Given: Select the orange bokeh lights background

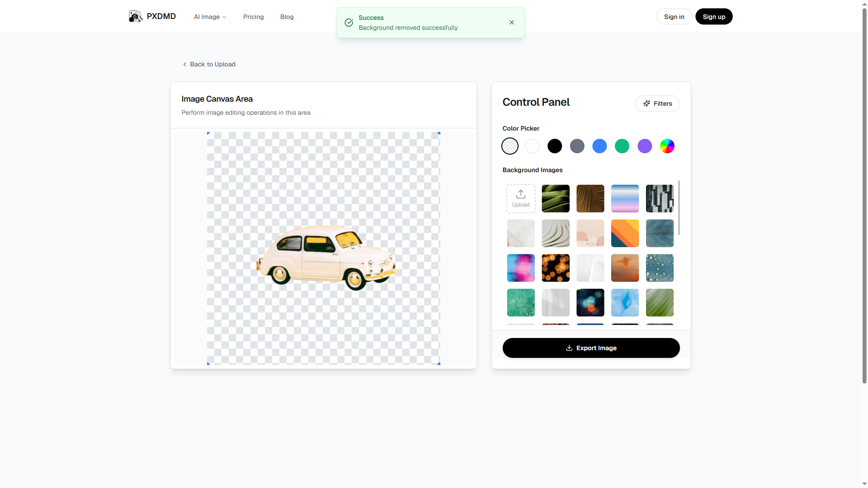Looking at the screenshot, I should pos(556,268).
